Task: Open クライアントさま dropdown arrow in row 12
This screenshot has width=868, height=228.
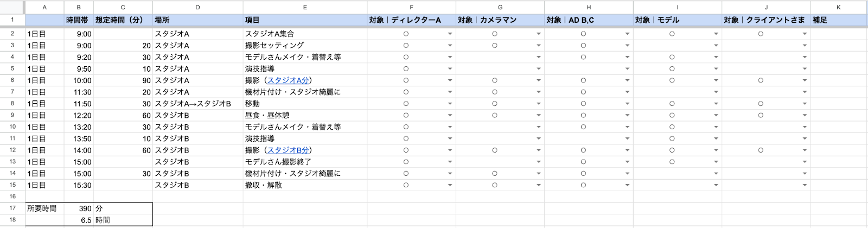Action: point(805,150)
